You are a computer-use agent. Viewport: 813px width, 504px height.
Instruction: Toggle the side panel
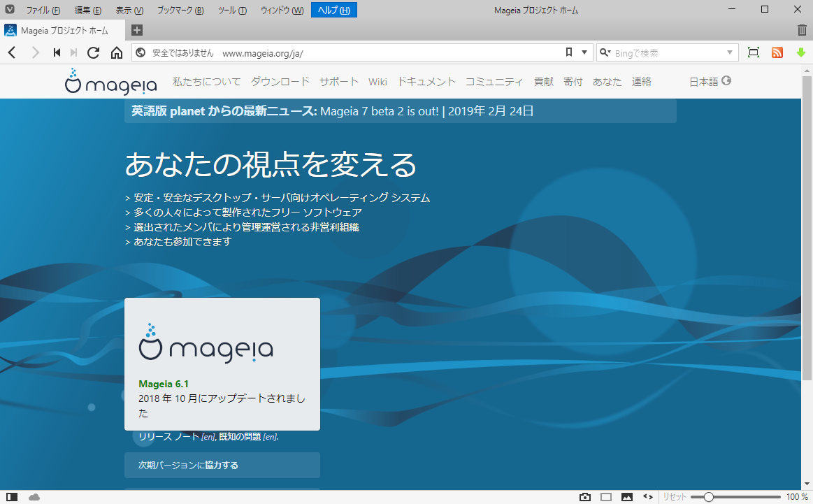pos(12,497)
